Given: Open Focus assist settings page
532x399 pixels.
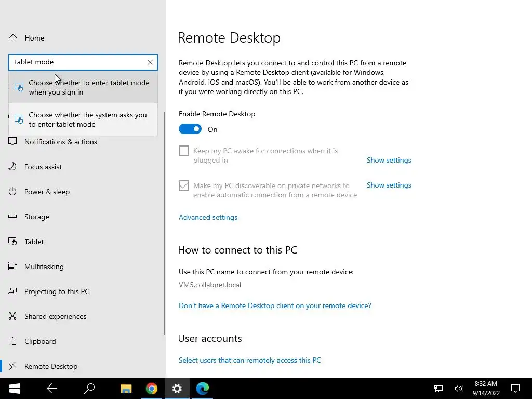Looking at the screenshot, I should point(43,167).
